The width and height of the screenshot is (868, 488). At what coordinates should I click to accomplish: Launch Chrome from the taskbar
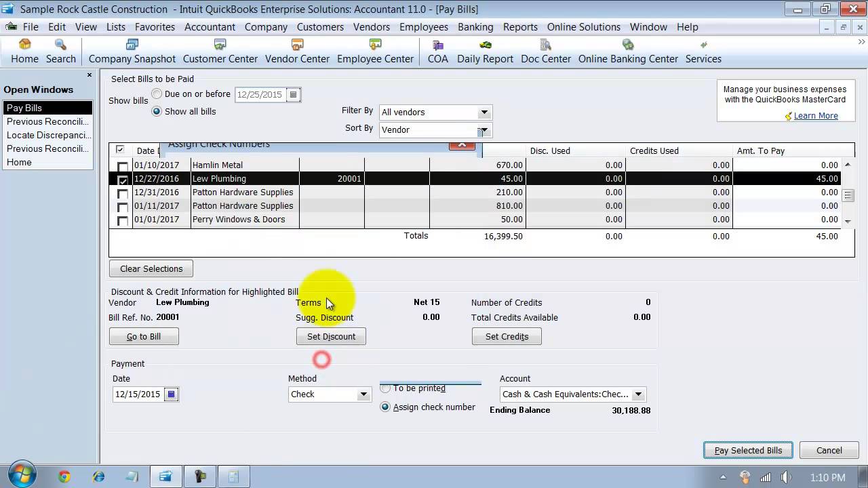[64, 476]
